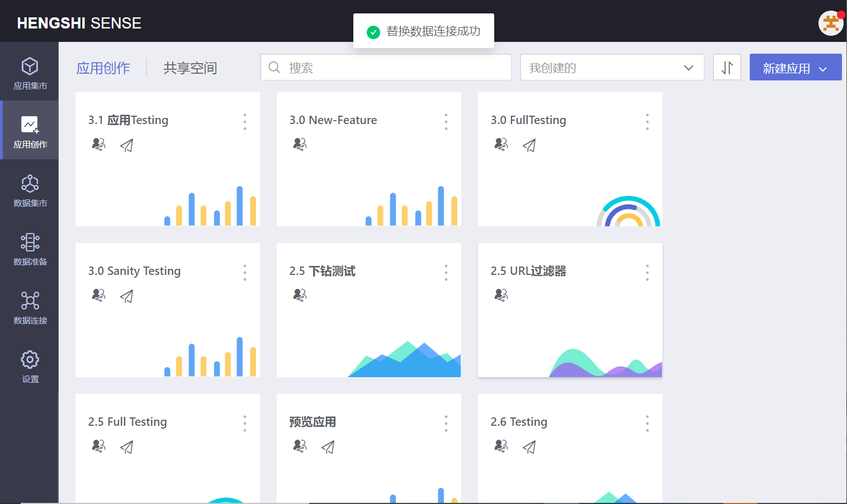Click 新建应用 button

pyautogui.click(x=796, y=68)
